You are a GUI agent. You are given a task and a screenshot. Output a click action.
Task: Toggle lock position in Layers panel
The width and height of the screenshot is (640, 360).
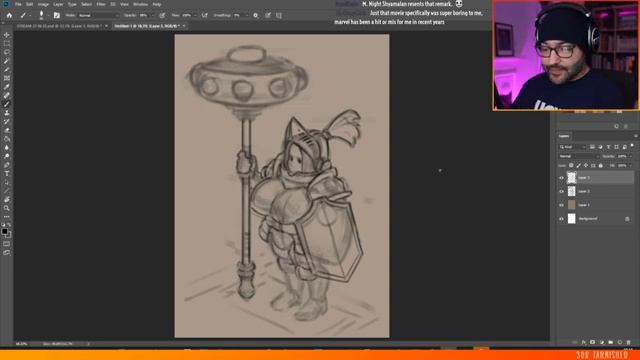point(586,165)
